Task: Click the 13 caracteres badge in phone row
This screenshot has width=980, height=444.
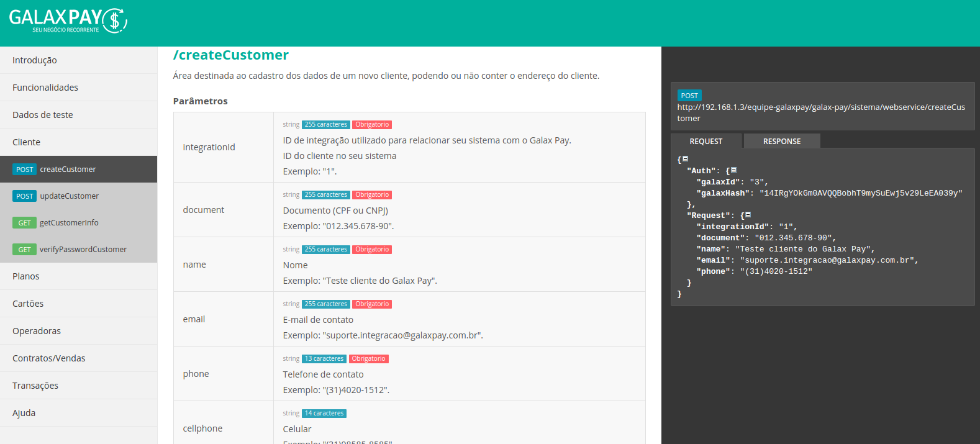Action: coord(324,359)
